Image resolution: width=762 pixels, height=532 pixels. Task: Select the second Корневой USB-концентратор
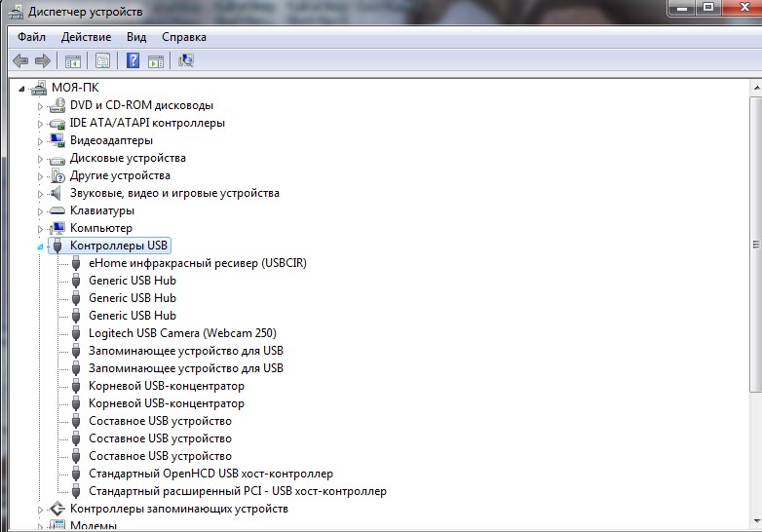coord(167,403)
